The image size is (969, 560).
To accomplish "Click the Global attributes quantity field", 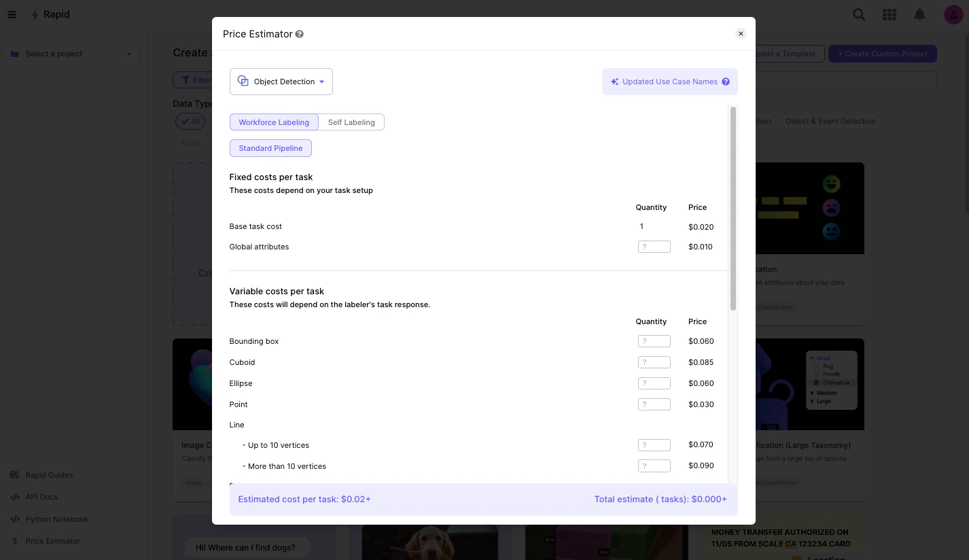I will click(654, 247).
